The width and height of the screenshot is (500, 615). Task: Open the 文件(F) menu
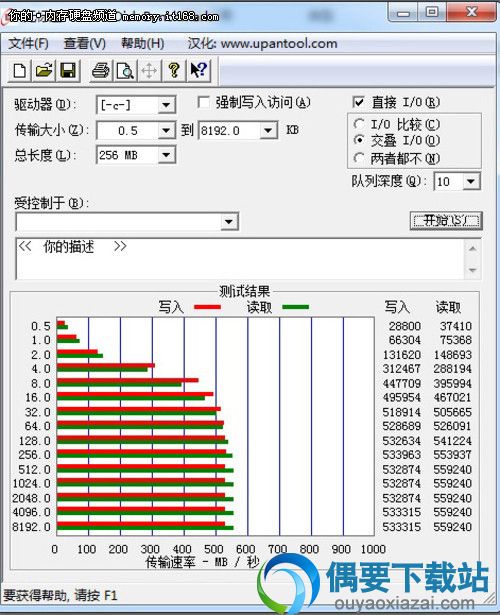coord(28,43)
